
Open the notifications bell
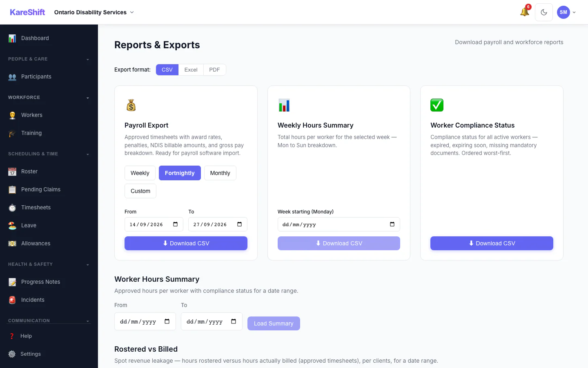525,12
